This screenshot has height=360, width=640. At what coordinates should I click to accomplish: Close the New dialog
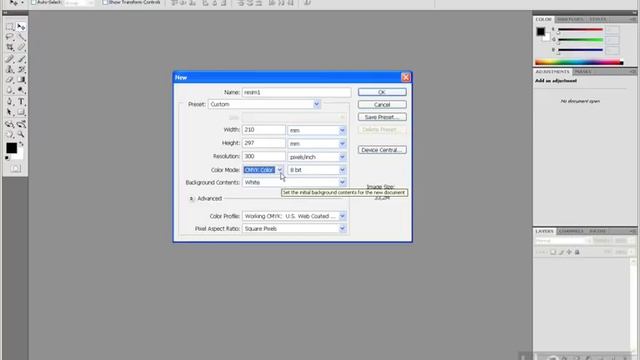coord(406,77)
